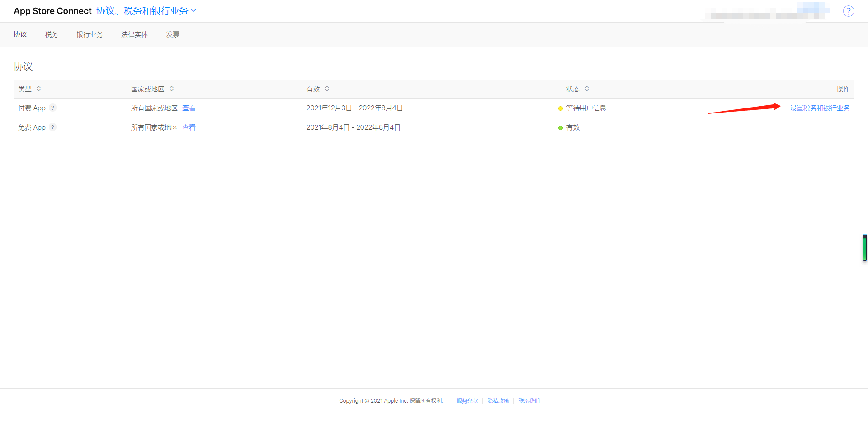Click 设置税务和银行业务 link

coord(820,108)
